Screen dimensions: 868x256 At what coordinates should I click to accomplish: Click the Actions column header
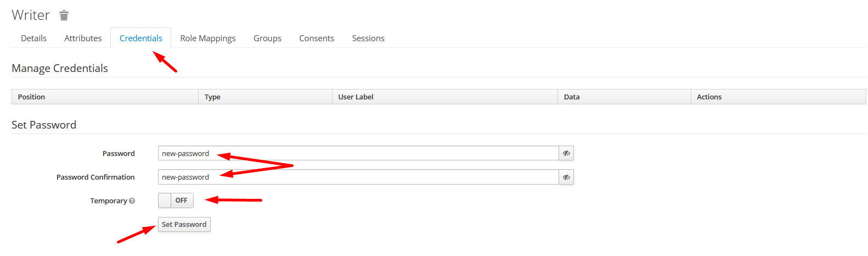(709, 97)
